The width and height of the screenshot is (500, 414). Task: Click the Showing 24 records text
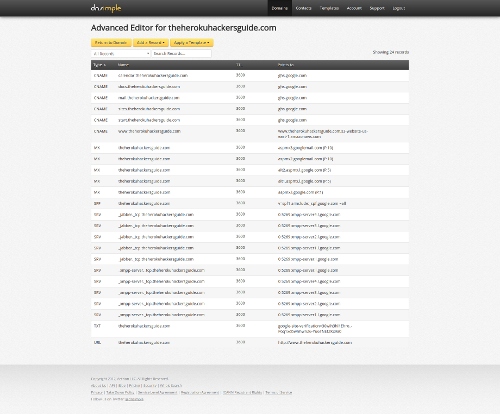coord(391,52)
